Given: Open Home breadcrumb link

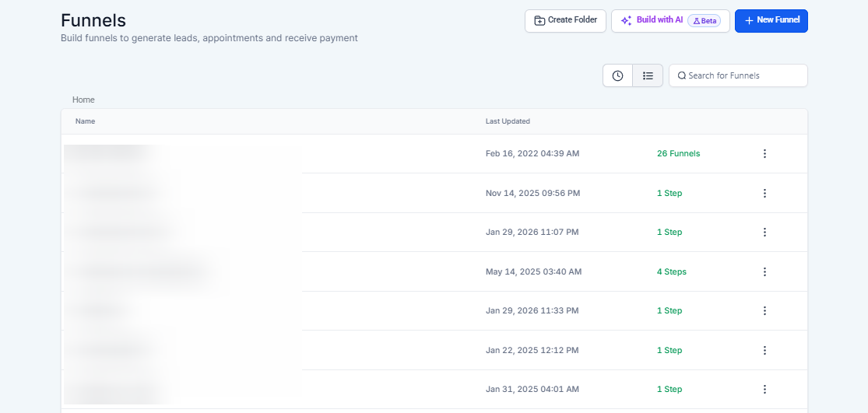Looking at the screenshot, I should [83, 100].
